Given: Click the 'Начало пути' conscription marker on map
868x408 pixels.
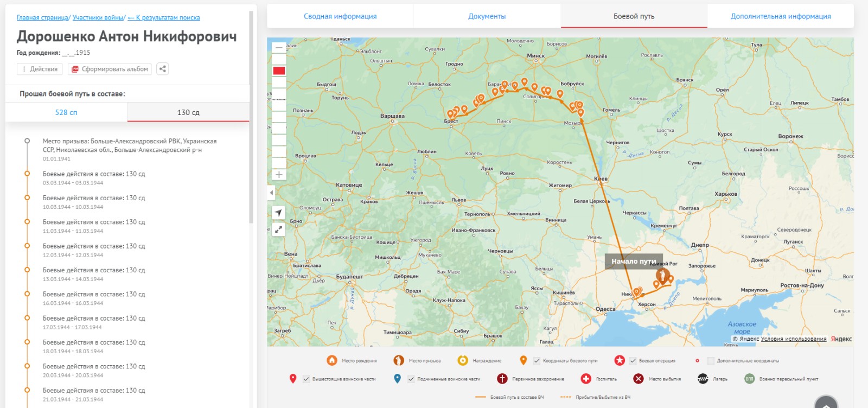Looking at the screenshot, I should point(662,274).
